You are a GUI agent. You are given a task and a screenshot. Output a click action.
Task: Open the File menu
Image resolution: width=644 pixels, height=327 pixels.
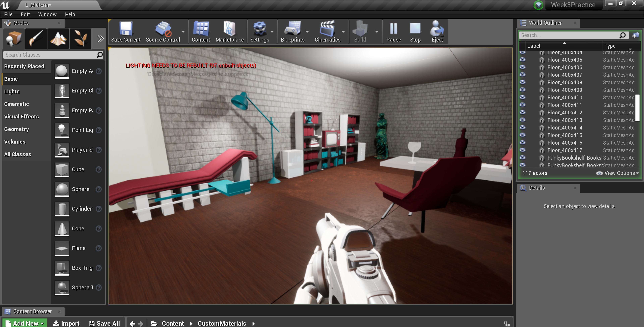click(x=8, y=14)
